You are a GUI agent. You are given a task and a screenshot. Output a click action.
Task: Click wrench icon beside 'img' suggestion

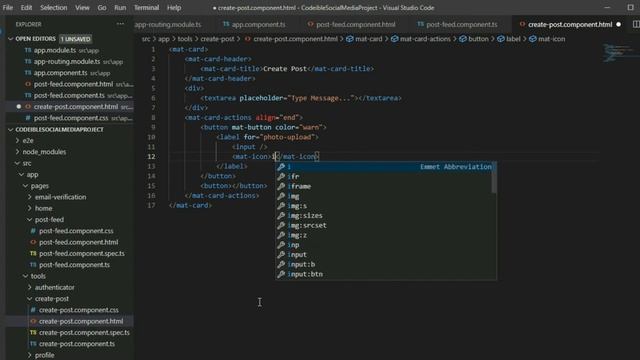281,196
